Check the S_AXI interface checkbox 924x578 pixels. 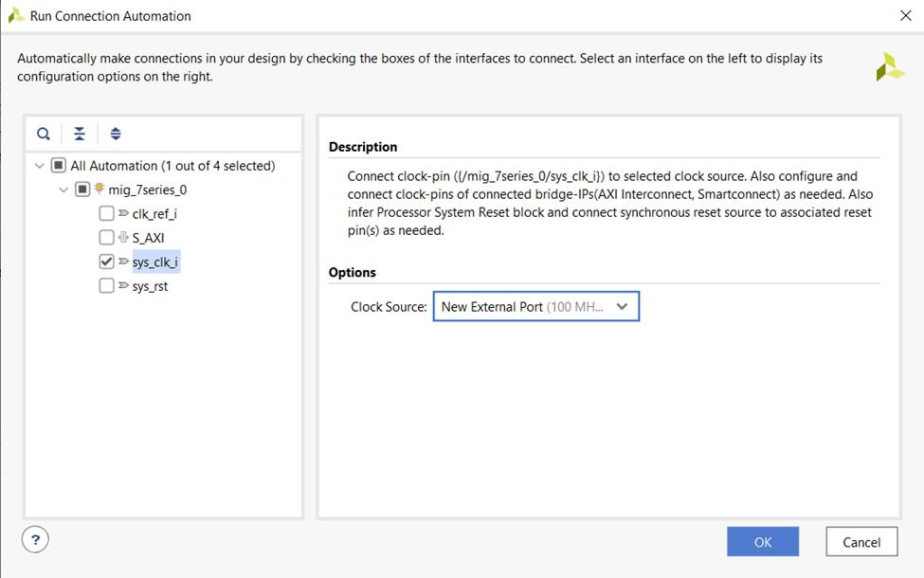(106, 238)
